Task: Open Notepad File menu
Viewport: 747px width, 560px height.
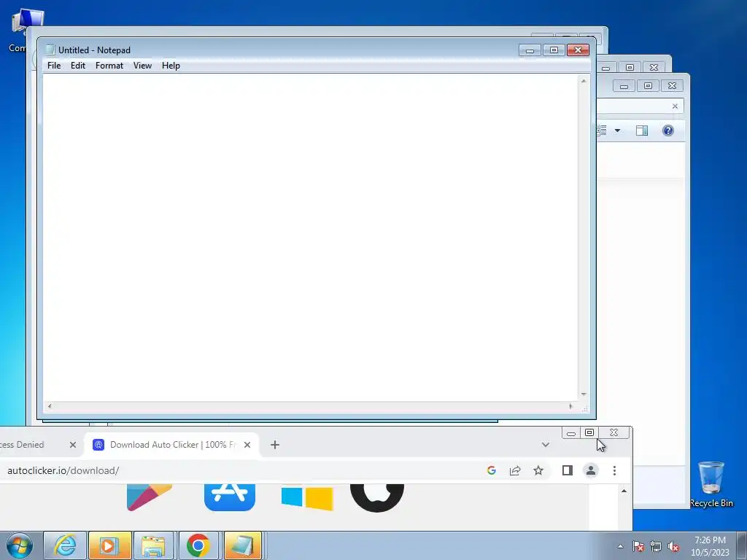Action: (54, 66)
